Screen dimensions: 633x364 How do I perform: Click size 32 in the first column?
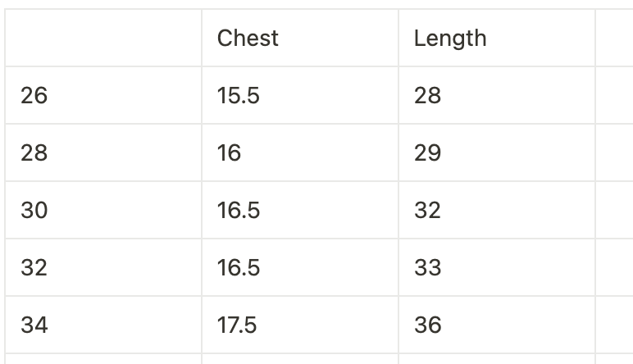(x=103, y=268)
